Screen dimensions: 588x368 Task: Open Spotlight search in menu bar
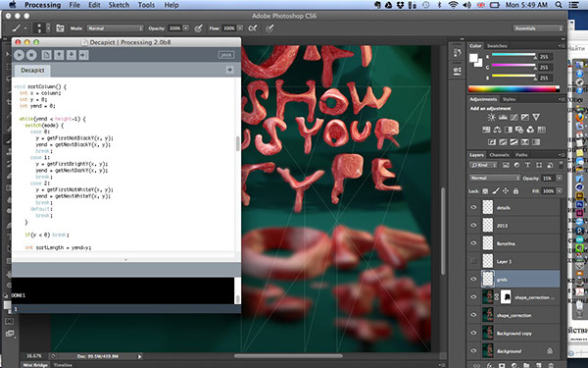coord(559,5)
